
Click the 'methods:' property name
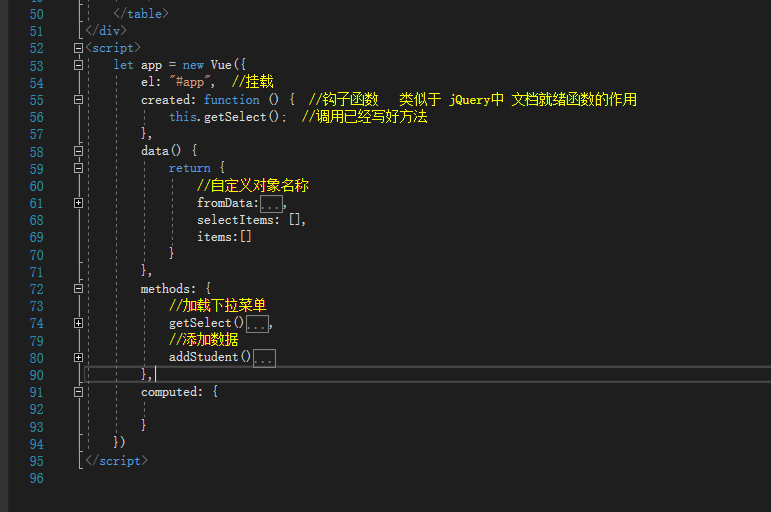tap(168, 289)
